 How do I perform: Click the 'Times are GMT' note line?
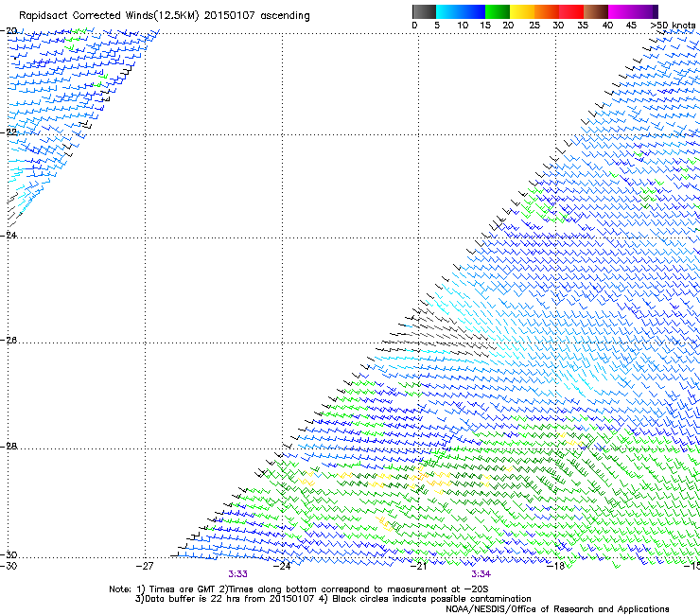[x=299, y=589]
